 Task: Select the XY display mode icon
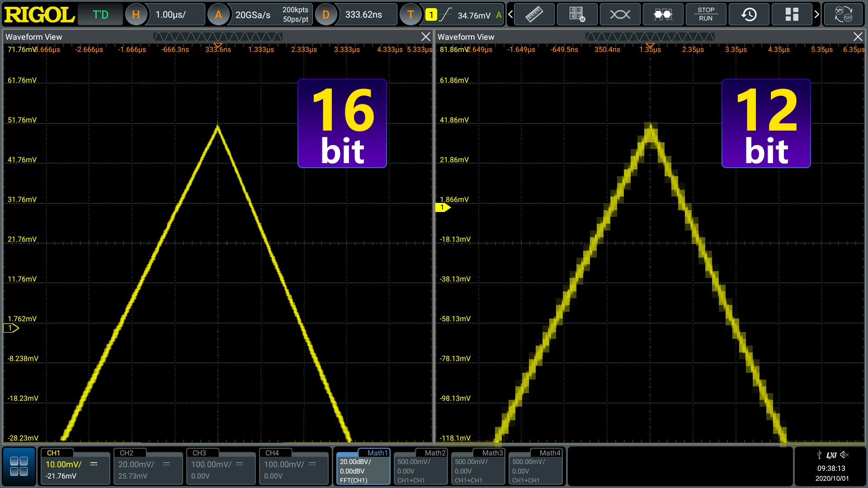point(620,14)
